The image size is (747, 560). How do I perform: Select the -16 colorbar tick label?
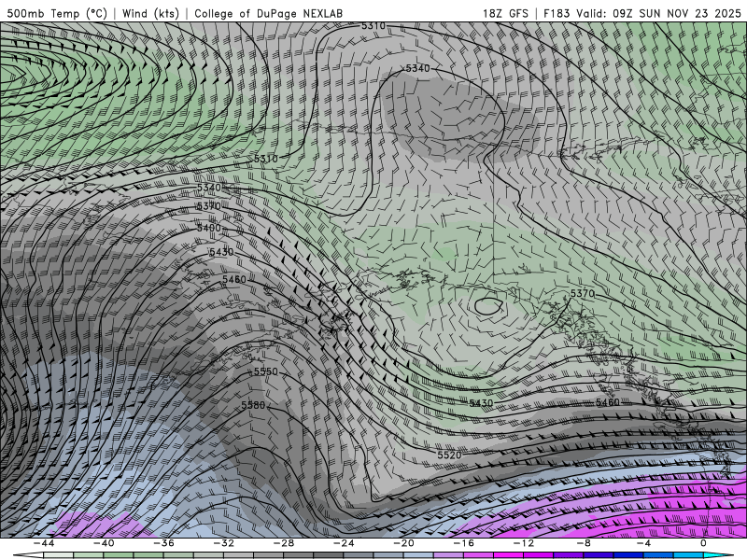tap(464, 543)
